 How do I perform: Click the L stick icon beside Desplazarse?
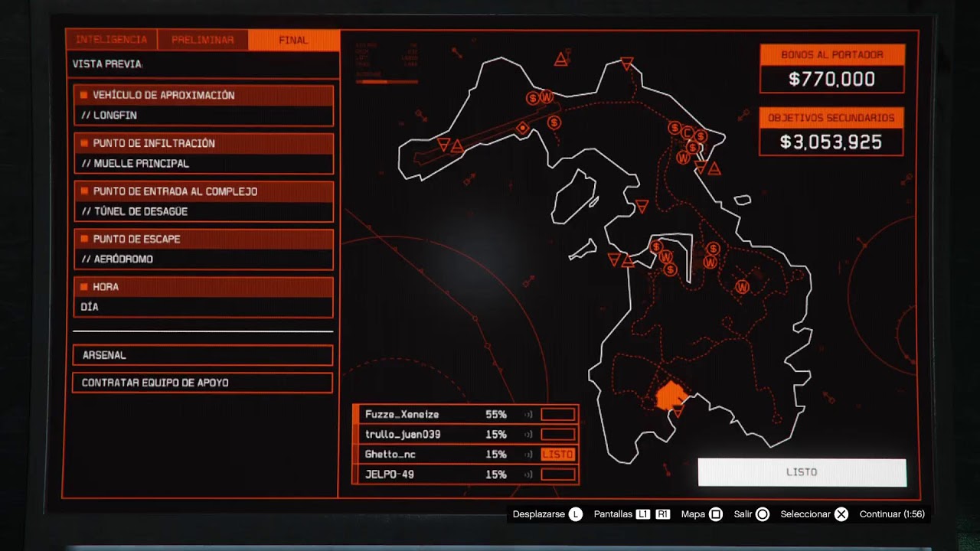[x=576, y=514]
